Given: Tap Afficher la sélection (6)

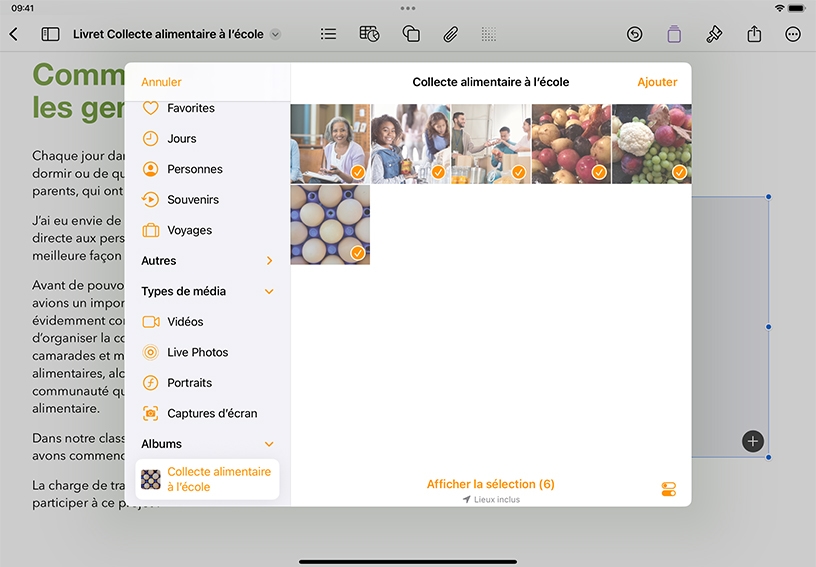Looking at the screenshot, I should coord(491,484).
